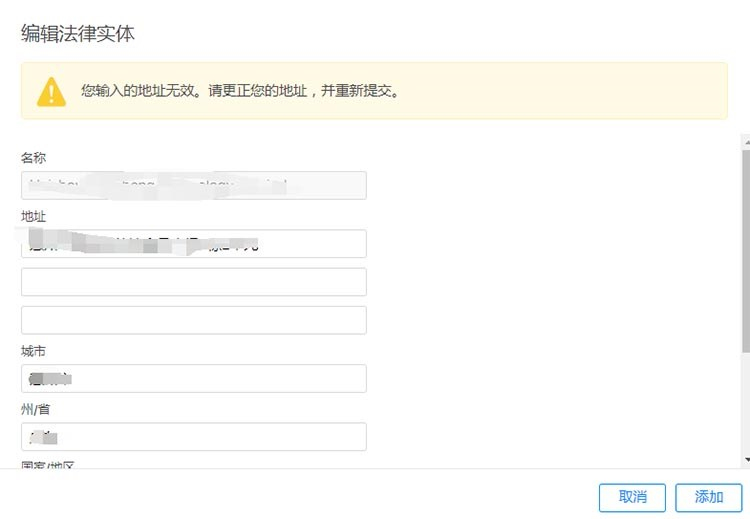Click the first 地址 input field
The image size is (750, 519).
[x=194, y=243]
